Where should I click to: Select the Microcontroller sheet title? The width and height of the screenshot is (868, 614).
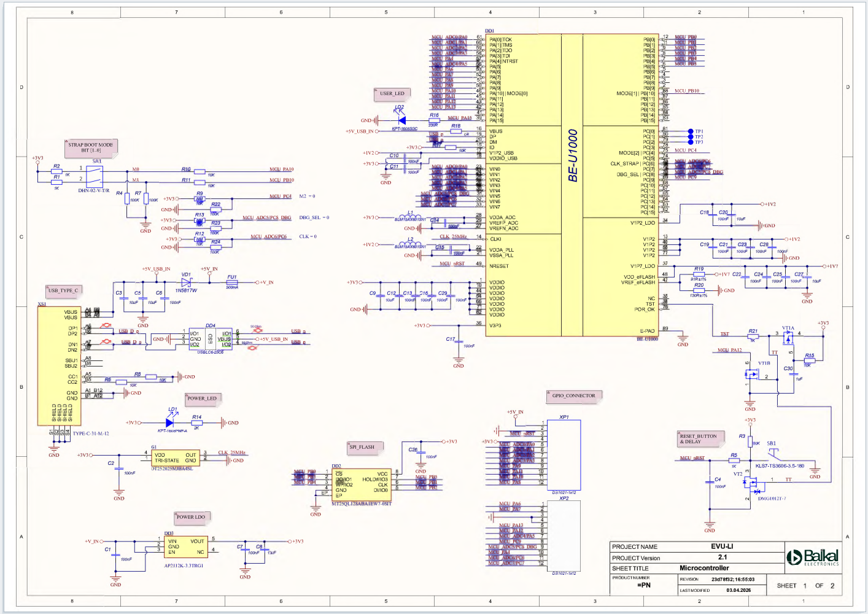(x=704, y=568)
